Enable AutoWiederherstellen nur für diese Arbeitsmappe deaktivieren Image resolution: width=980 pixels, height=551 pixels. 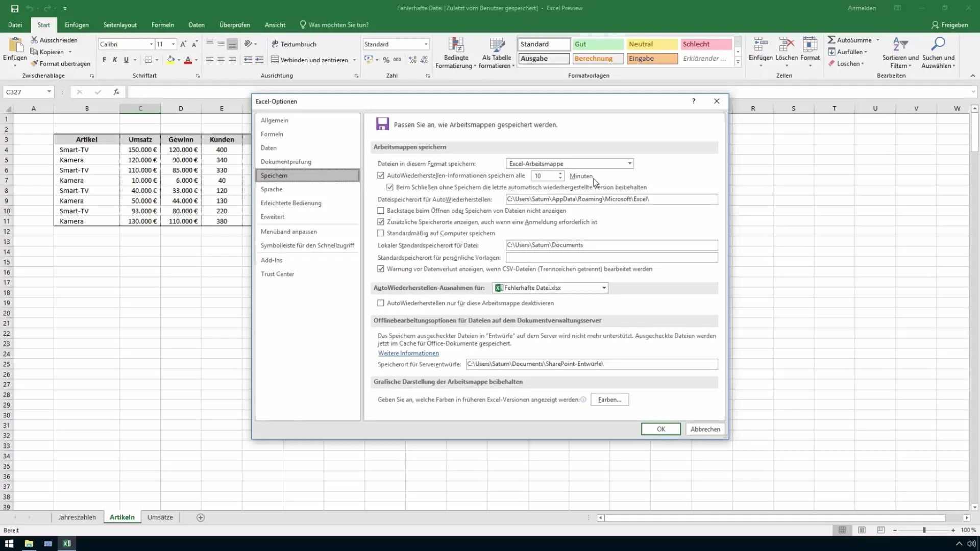pos(381,304)
